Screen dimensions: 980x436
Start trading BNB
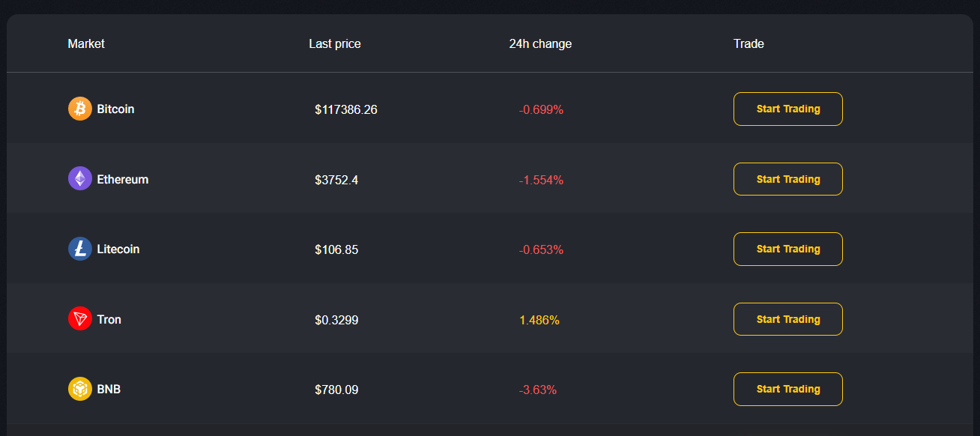coord(788,389)
